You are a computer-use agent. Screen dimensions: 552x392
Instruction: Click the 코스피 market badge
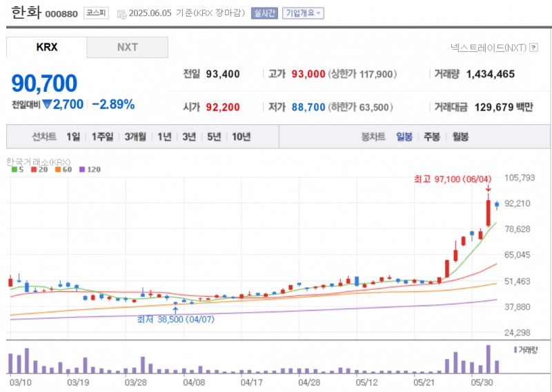coord(96,13)
